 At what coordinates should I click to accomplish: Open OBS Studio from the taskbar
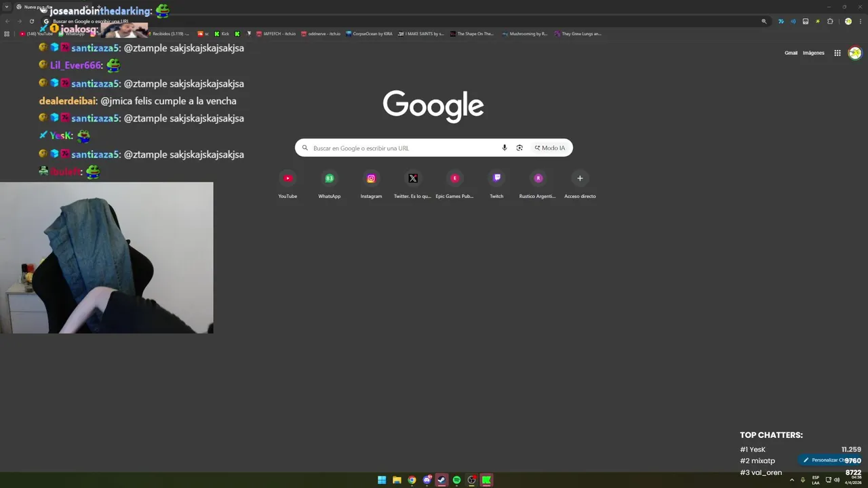coord(472,480)
